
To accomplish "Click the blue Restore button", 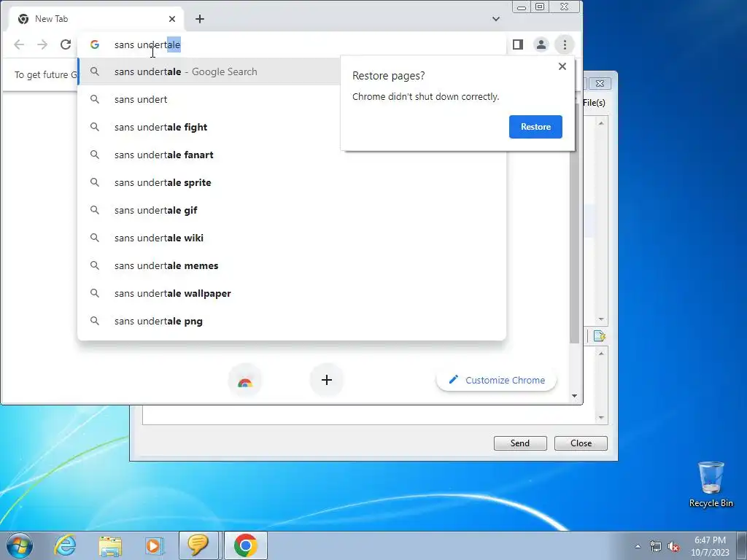I will (535, 127).
